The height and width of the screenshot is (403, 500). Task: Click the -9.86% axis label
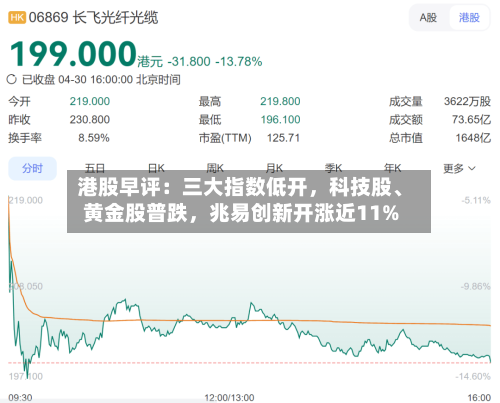pyautogui.click(x=476, y=286)
